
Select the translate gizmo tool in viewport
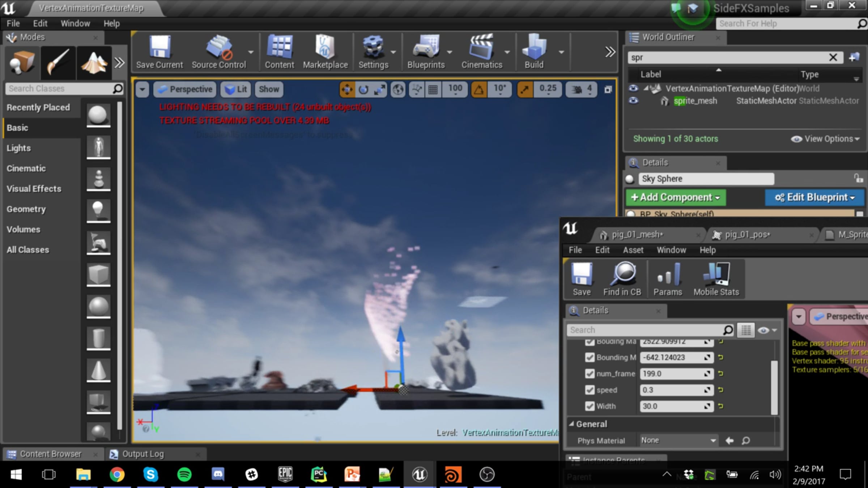[347, 89]
